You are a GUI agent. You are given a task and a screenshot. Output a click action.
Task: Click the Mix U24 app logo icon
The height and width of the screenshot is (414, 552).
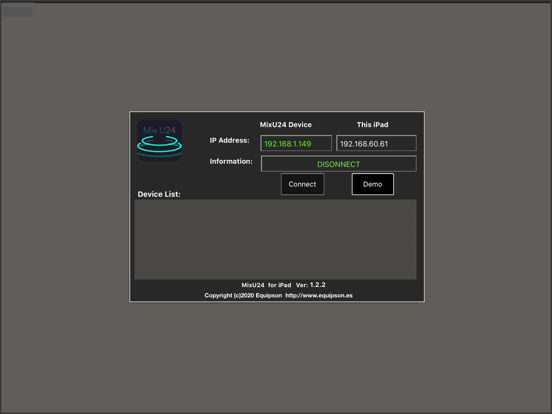(159, 140)
